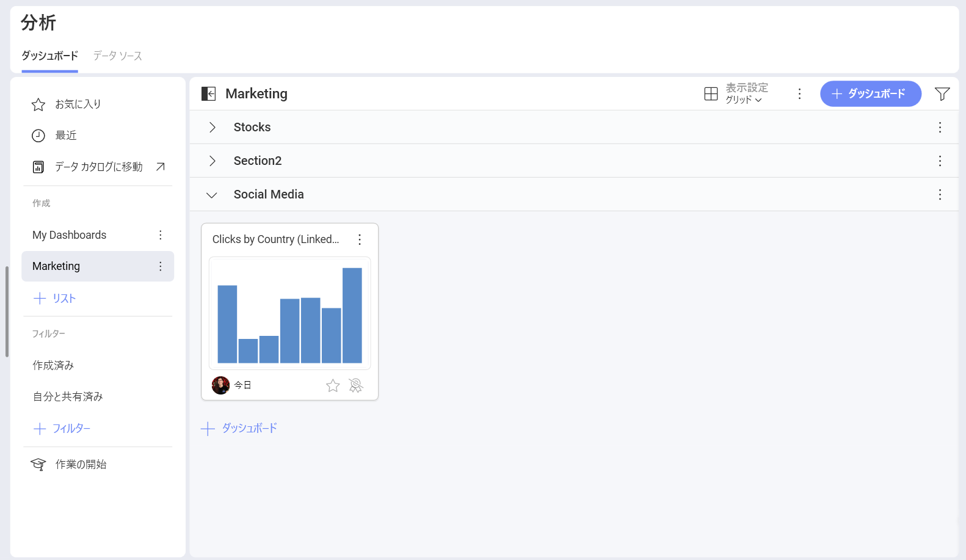
Task: Select the Marketing list in sidebar
Action: 98,266
